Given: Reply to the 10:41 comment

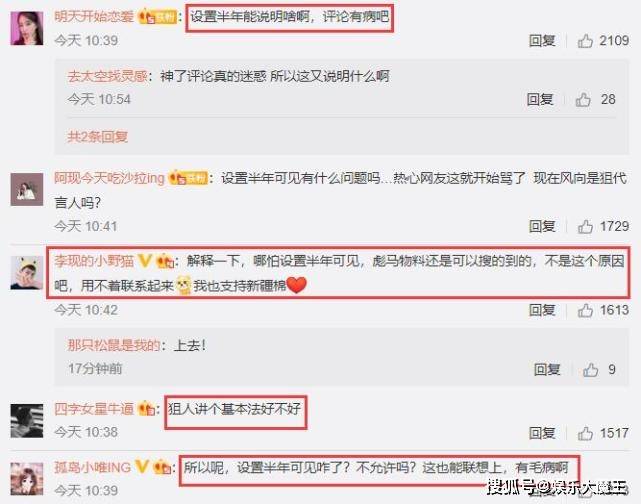Looking at the screenshot, I should pos(542,226).
